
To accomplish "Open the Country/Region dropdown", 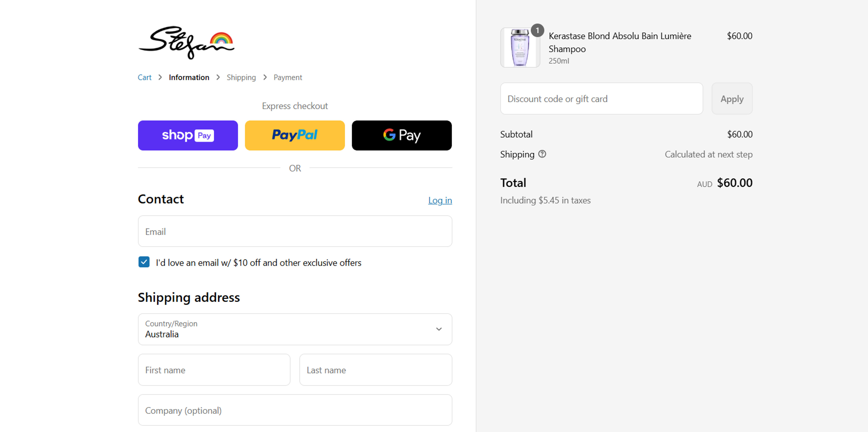I will coord(295,329).
